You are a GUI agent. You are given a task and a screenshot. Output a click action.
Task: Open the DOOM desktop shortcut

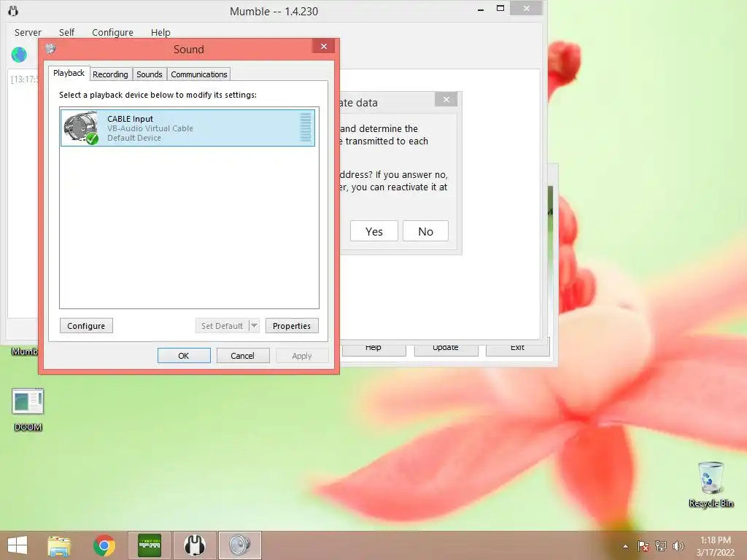tap(28, 410)
